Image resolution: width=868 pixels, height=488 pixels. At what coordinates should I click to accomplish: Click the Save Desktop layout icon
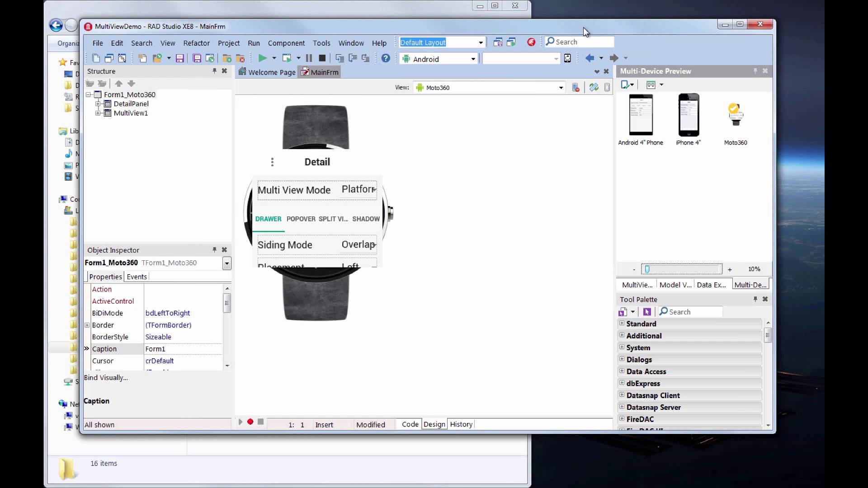tap(498, 42)
